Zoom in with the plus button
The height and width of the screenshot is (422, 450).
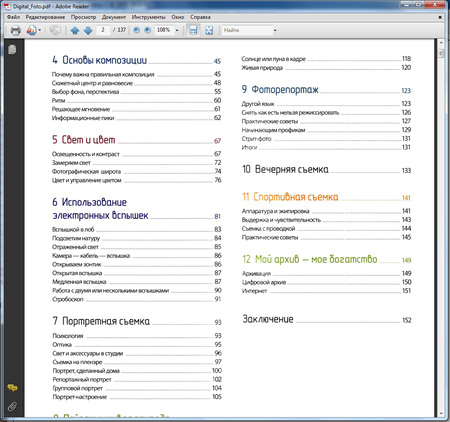148,30
